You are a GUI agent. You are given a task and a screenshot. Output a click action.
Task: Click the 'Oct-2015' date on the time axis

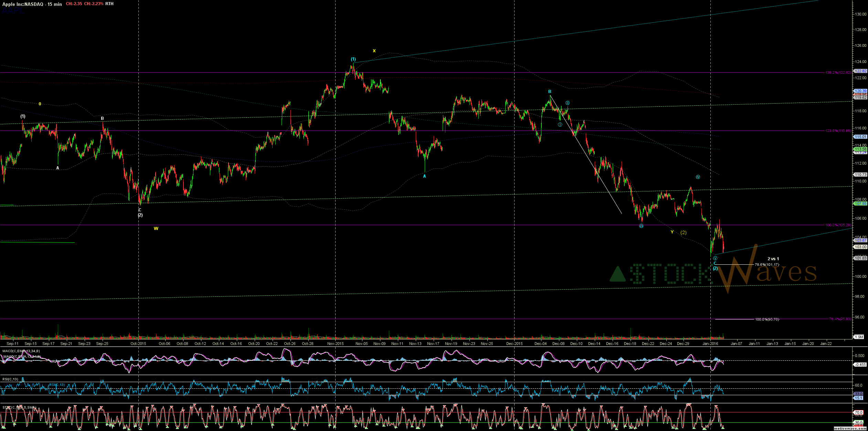[x=138, y=344]
